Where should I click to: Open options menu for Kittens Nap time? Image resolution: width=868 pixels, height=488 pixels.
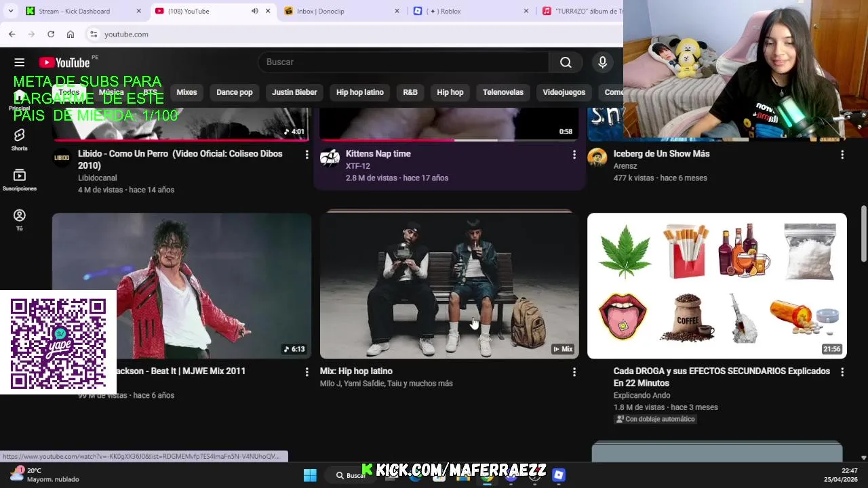[x=574, y=155]
